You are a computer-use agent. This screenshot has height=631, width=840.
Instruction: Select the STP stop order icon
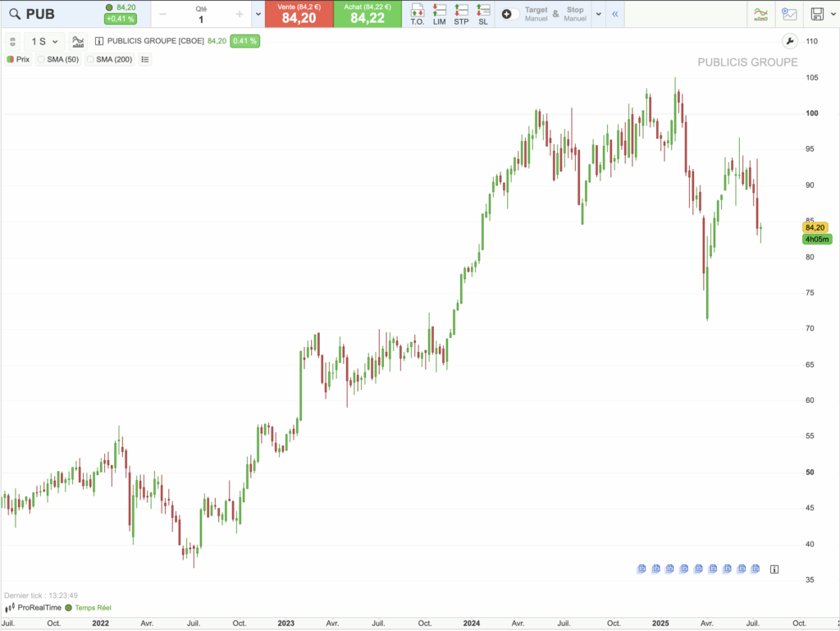tap(461, 13)
